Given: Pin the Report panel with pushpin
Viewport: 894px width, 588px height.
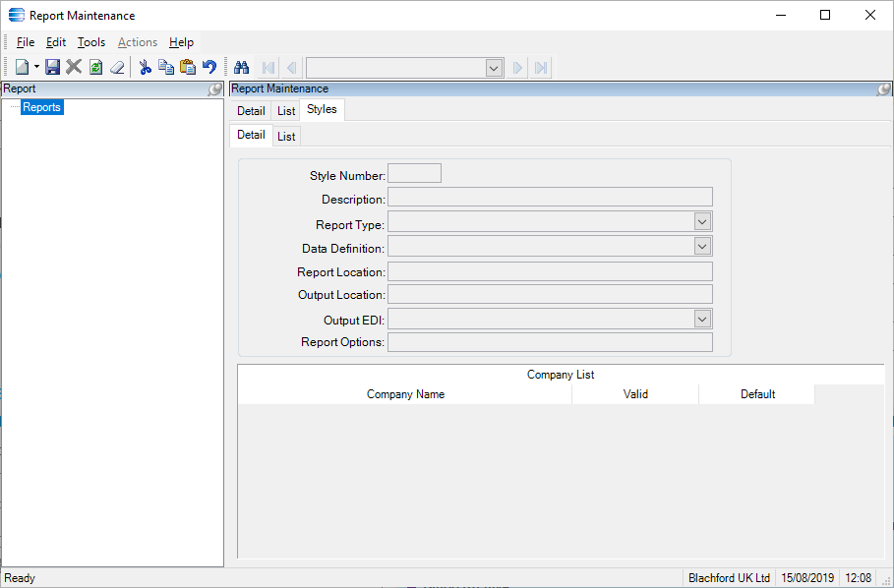Looking at the screenshot, I should [x=214, y=88].
